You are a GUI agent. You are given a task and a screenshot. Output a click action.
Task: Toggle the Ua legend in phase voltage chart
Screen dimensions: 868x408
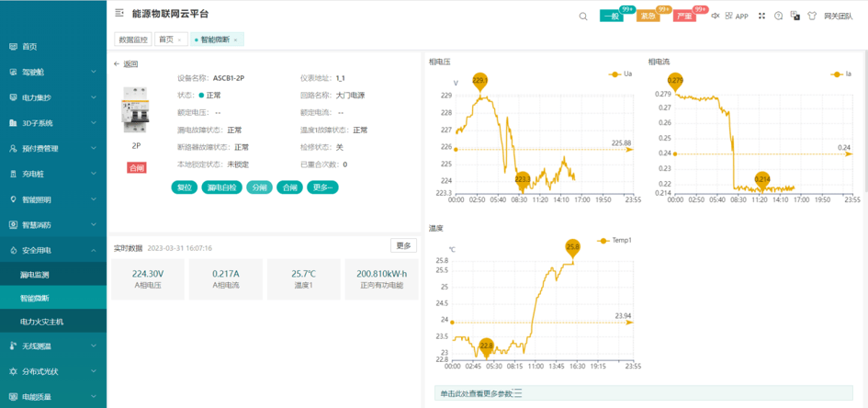[x=621, y=74]
